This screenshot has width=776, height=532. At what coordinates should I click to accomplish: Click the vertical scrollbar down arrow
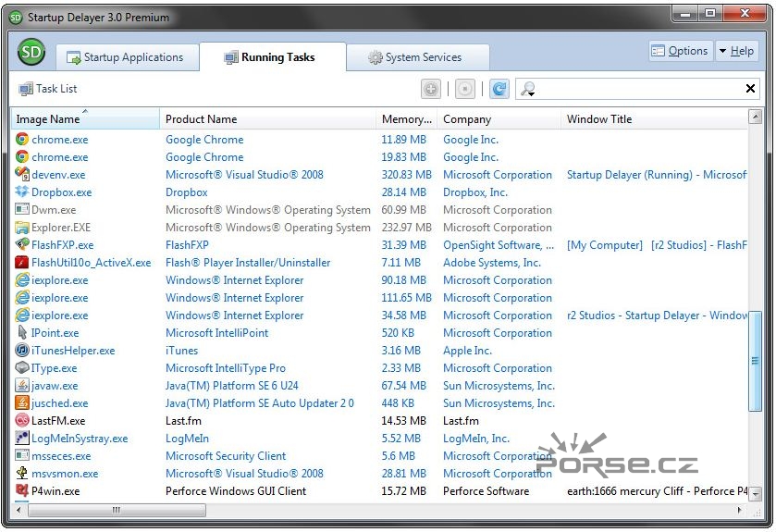[x=755, y=493]
